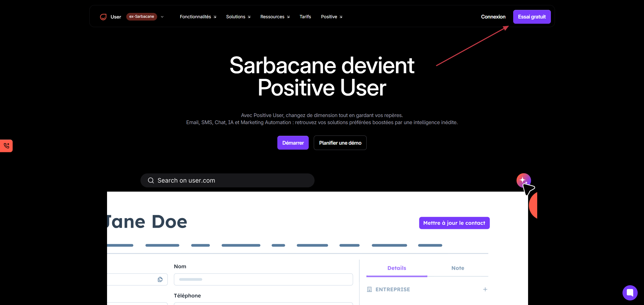
Task: Click the Connexion link
Action: (x=493, y=17)
